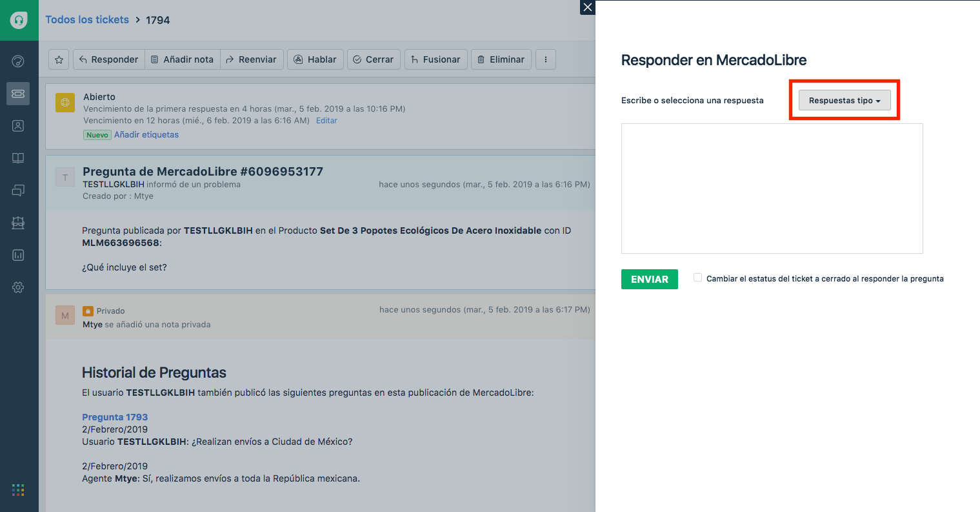
Task: Click the green ENVIAR button
Action: [649, 279]
